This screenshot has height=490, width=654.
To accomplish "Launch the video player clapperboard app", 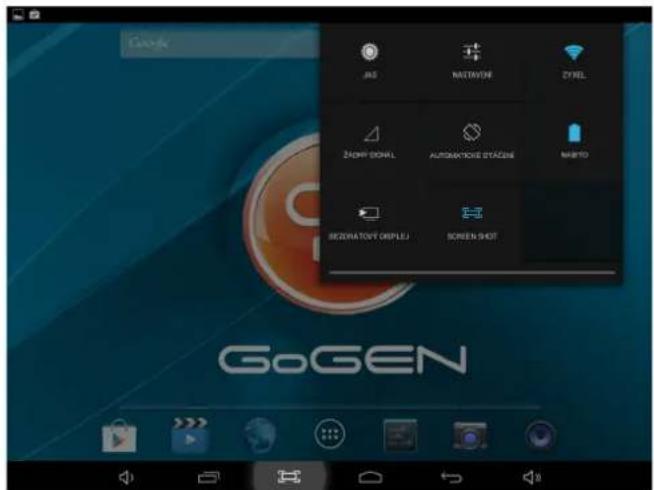I will coord(190,435).
